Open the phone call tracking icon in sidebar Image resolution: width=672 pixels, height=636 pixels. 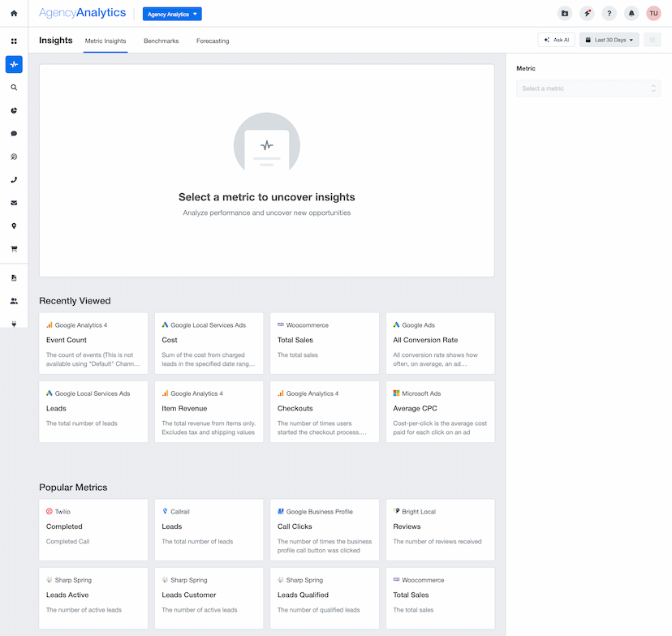(x=14, y=180)
